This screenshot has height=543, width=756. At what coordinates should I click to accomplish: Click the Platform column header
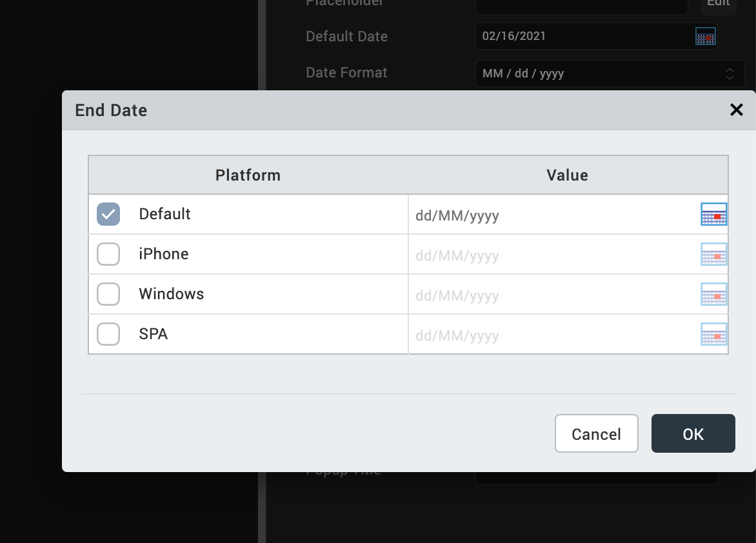pos(248,175)
